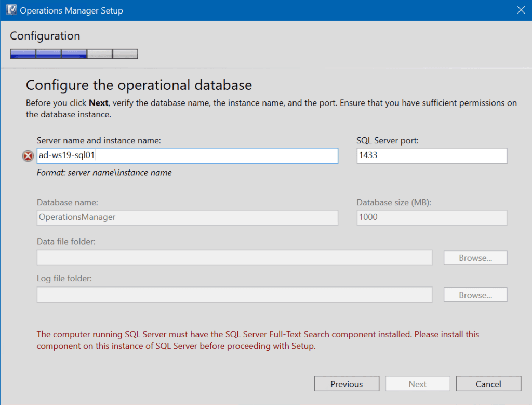The image size is (532, 405).
Task: Click the Operations Manager Setup title icon
Action: pos(11,10)
